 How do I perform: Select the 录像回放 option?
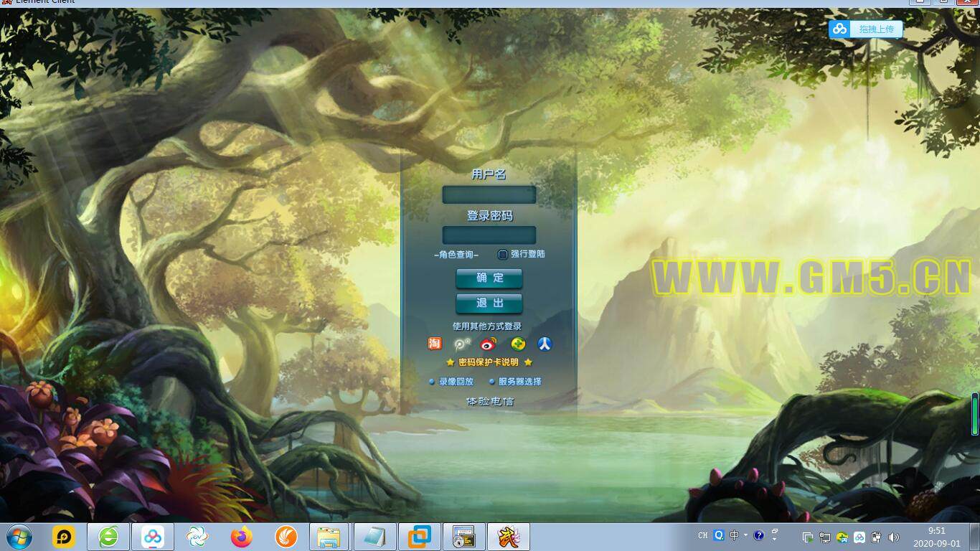pyautogui.click(x=456, y=382)
